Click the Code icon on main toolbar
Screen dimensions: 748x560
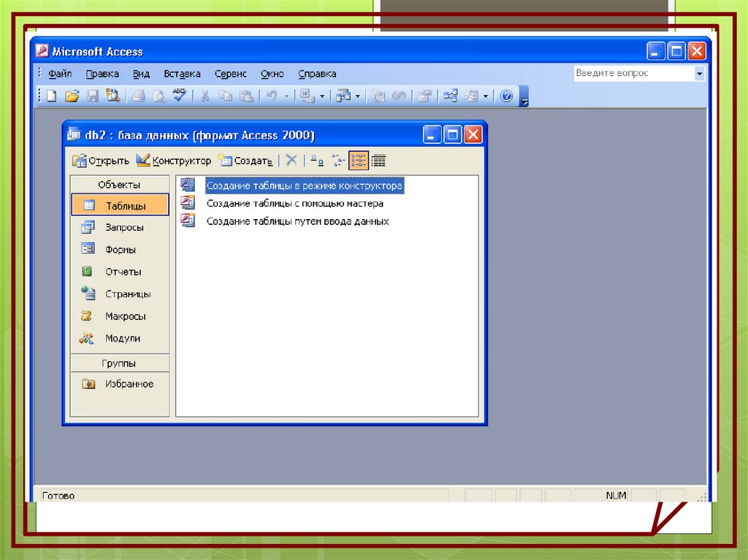378,96
